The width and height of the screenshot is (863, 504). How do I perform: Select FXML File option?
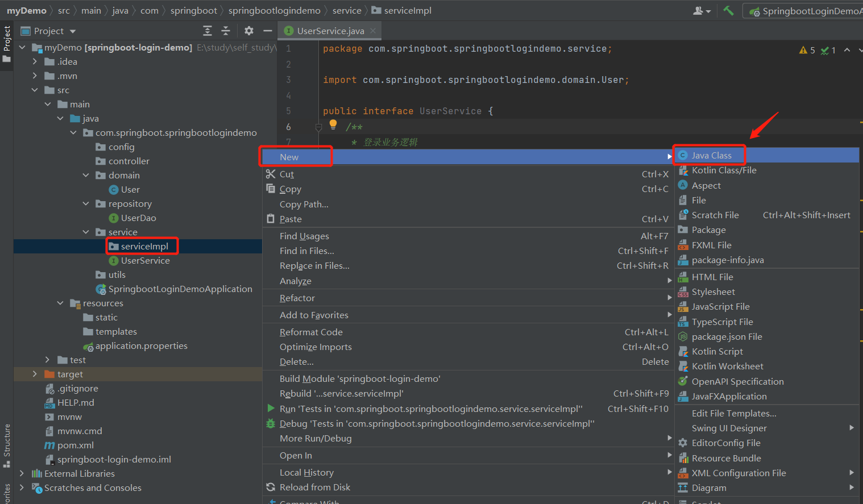tap(766, 245)
